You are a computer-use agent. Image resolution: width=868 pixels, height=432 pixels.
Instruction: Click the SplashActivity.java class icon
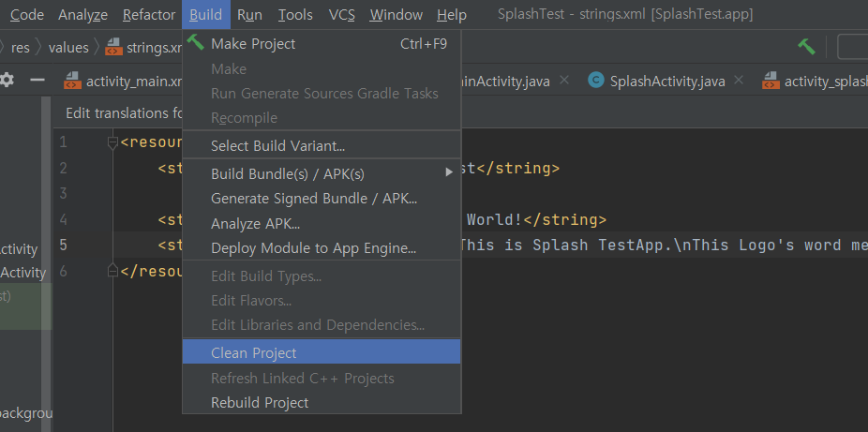(x=595, y=81)
